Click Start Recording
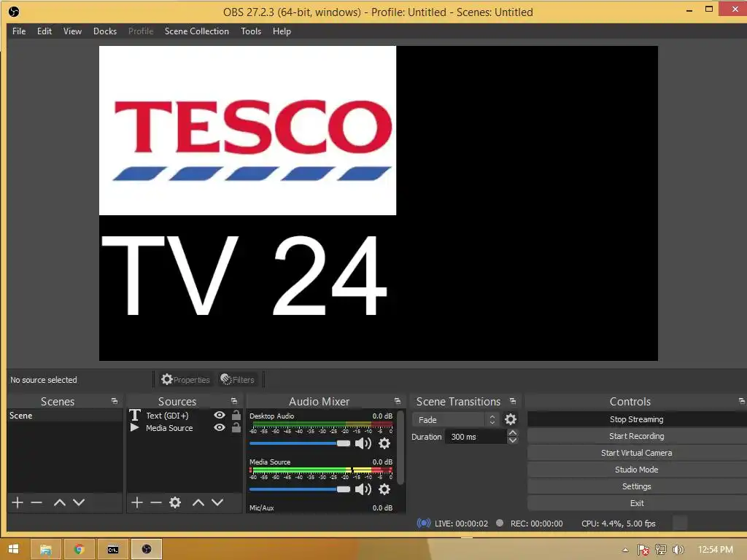 click(636, 436)
